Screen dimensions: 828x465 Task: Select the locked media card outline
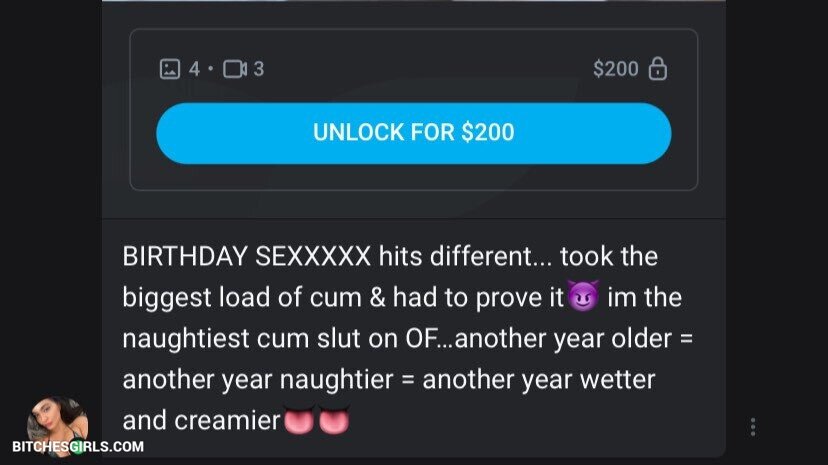click(413, 109)
